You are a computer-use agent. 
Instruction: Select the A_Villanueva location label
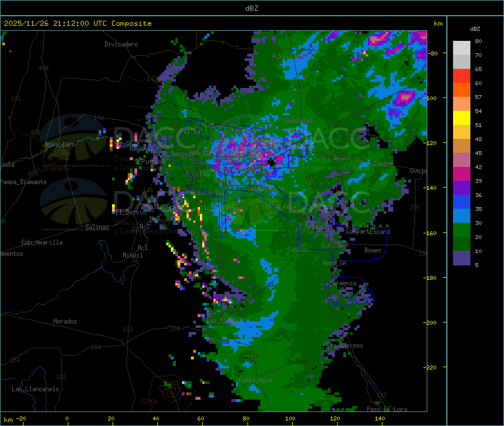point(292,56)
